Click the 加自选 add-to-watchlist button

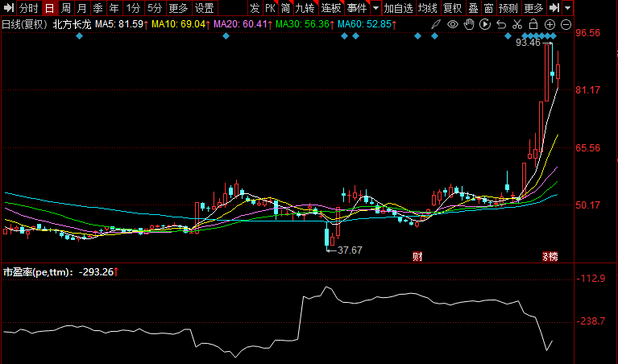pyautogui.click(x=398, y=8)
